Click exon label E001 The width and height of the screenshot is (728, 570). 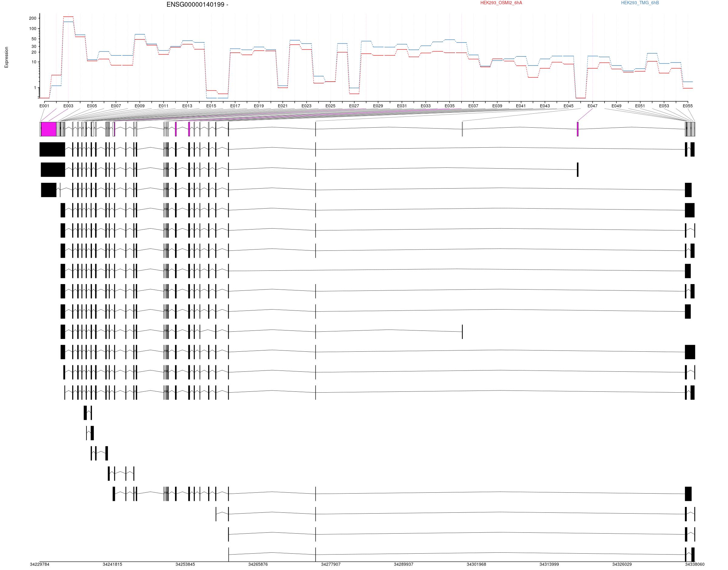point(44,106)
